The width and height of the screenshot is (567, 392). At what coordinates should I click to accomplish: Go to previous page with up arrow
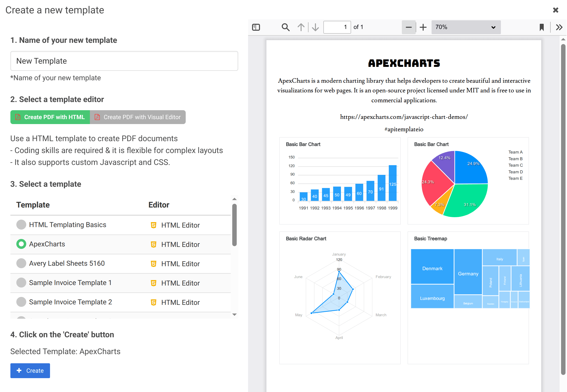point(301,27)
